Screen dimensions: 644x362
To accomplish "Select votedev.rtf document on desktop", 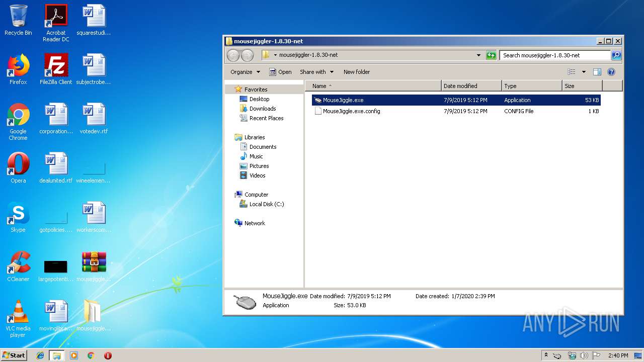I will tap(94, 119).
